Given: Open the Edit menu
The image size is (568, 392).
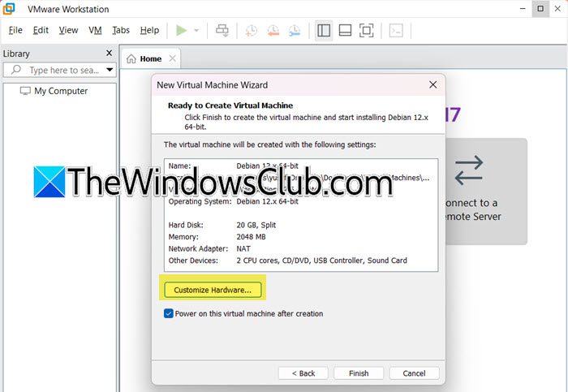Looking at the screenshot, I should [x=41, y=30].
